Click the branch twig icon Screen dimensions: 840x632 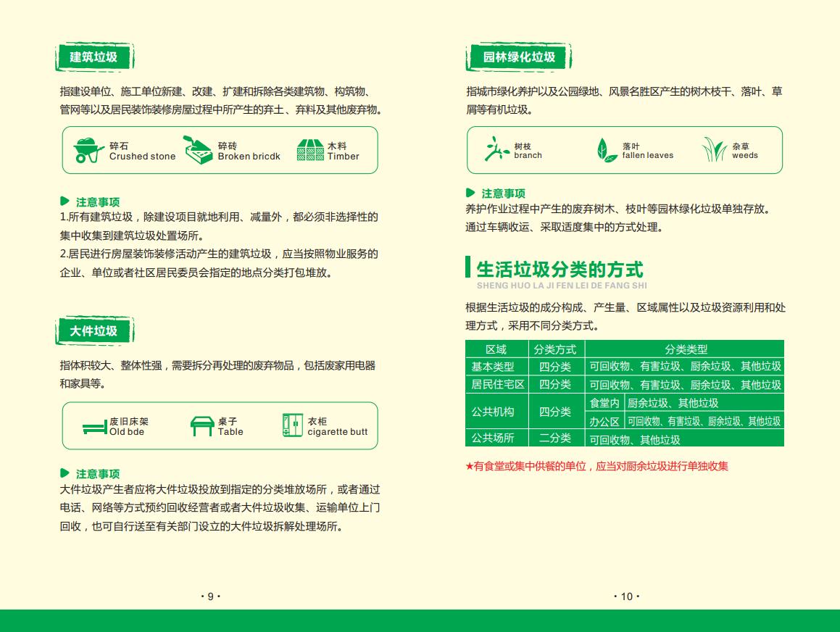pos(496,149)
